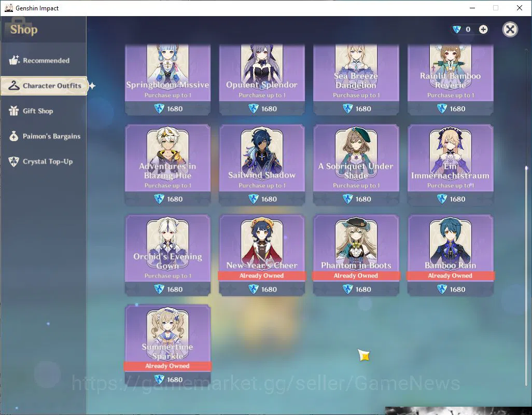Click the 1680 price under Sailwind Shadow
The width and height of the screenshot is (532, 415).
[x=269, y=199]
